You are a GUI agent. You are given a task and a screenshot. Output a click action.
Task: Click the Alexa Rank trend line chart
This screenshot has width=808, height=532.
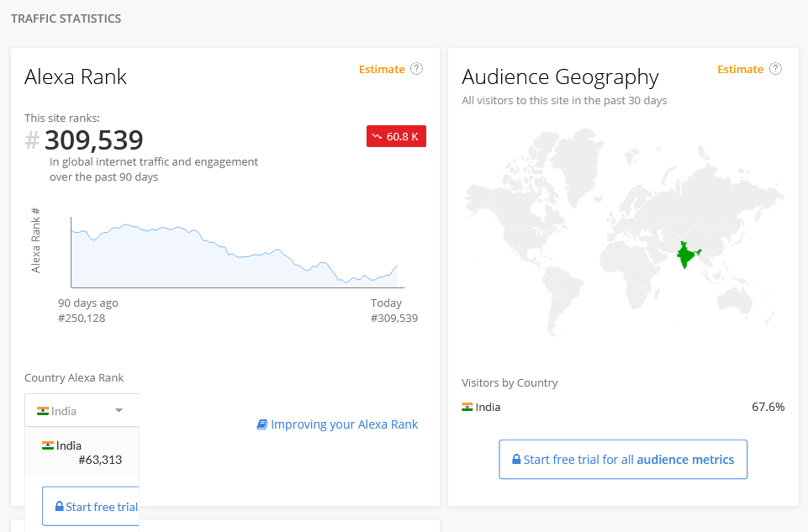click(237, 252)
